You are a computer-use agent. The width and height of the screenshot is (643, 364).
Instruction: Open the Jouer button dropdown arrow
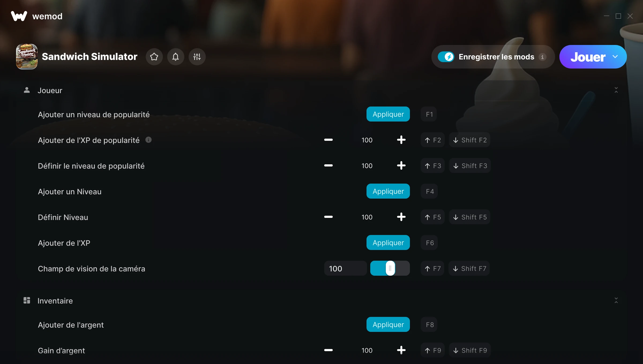tap(615, 57)
